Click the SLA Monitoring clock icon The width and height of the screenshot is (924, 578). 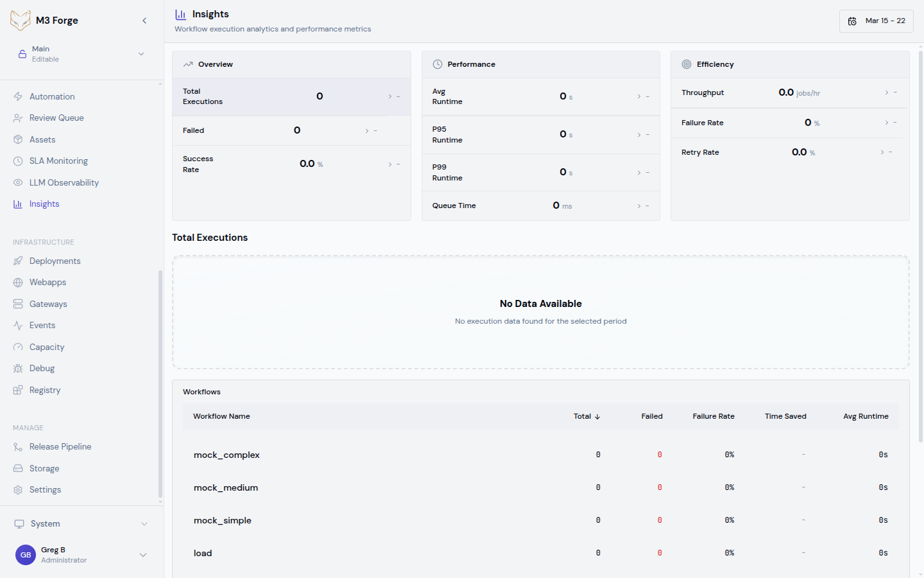click(18, 161)
